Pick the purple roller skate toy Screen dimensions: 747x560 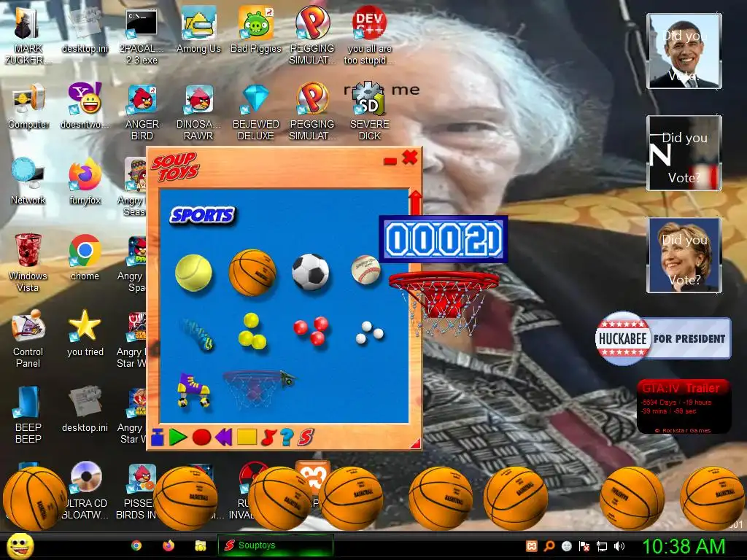coord(193,390)
